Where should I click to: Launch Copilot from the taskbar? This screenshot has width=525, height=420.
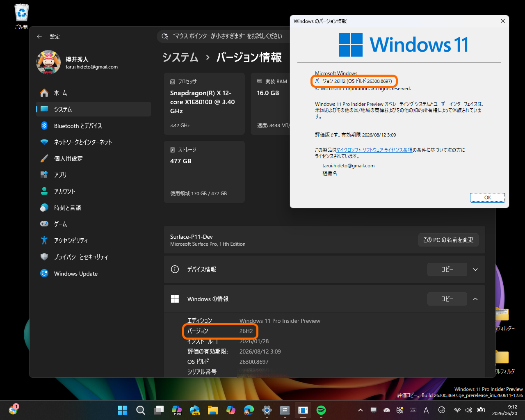pyautogui.click(x=231, y=410)
